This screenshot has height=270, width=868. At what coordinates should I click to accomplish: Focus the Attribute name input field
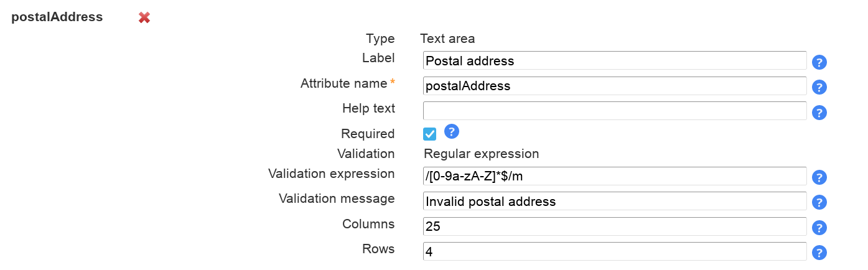[614, 86]
